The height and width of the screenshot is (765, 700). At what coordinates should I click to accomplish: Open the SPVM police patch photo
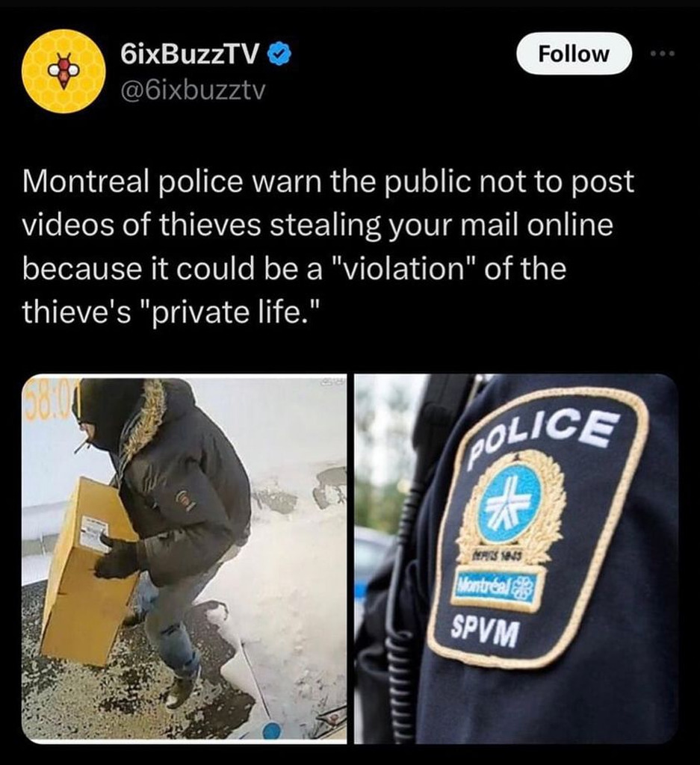[516, 559]
